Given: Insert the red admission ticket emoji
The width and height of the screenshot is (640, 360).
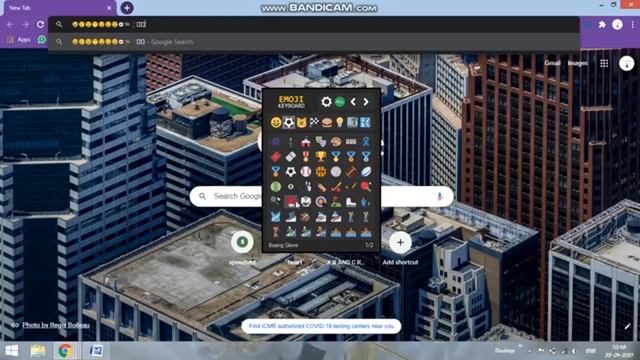Looking at the screenshot, I should (x=276, y=156).
